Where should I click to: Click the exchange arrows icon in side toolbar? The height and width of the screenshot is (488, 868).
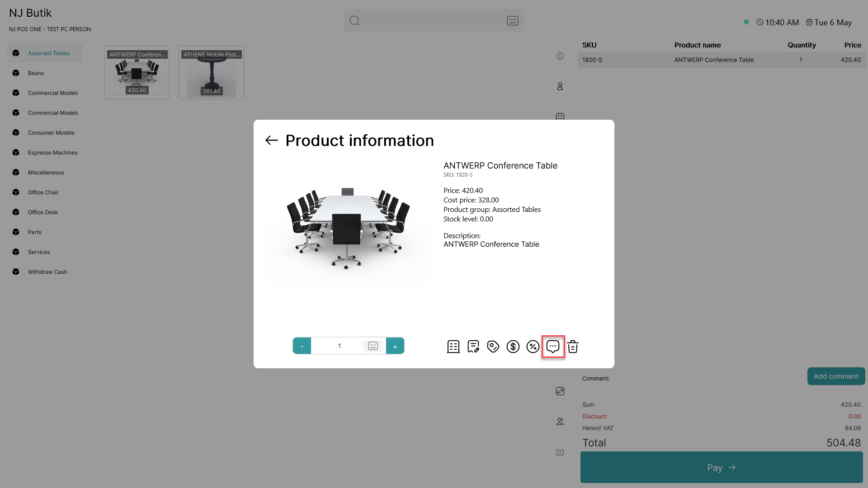coord(560,391)
